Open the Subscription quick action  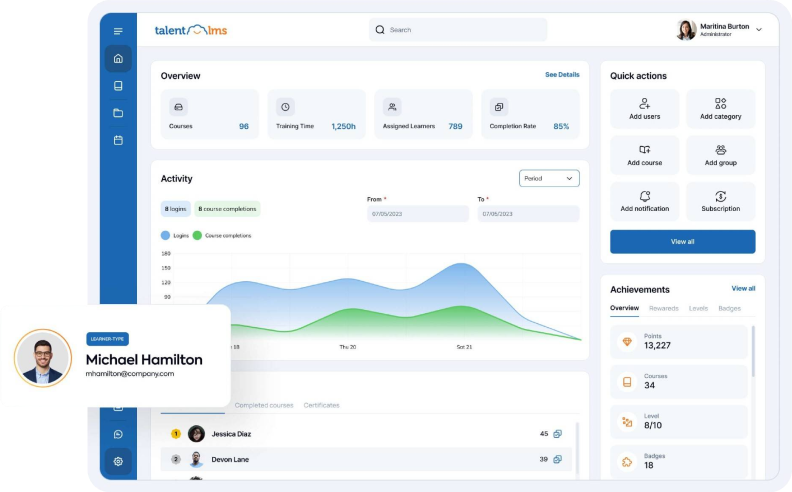tap(720, 201)
